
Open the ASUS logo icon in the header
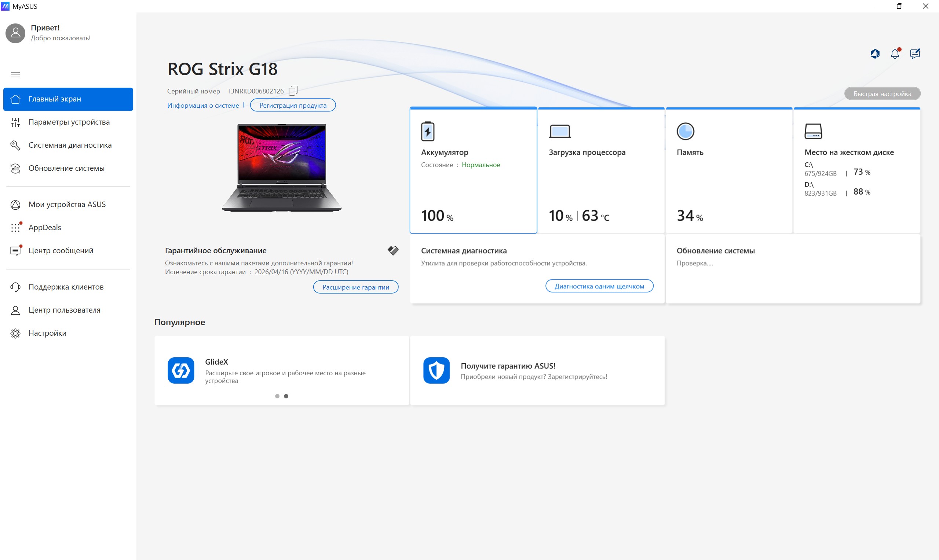[x=875, y=54]
